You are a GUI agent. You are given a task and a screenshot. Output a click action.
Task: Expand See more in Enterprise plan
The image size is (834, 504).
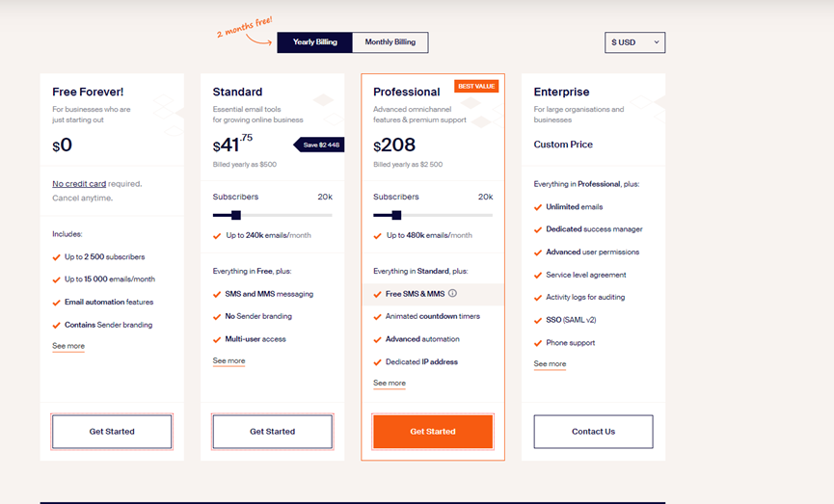pos(550,364)
